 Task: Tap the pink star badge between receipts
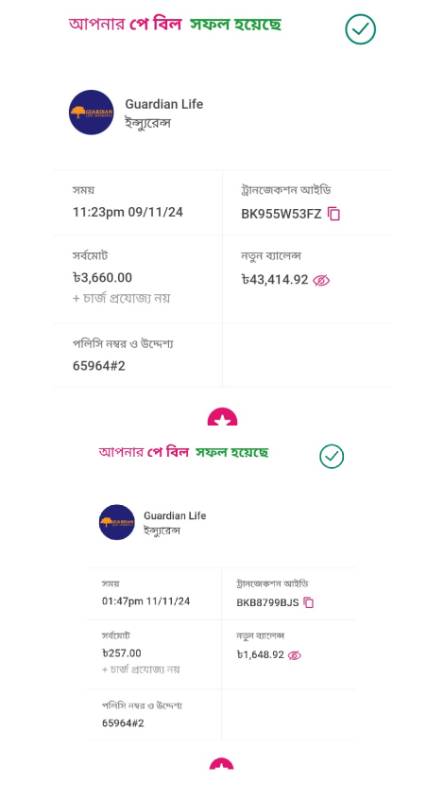pos(222,417)
